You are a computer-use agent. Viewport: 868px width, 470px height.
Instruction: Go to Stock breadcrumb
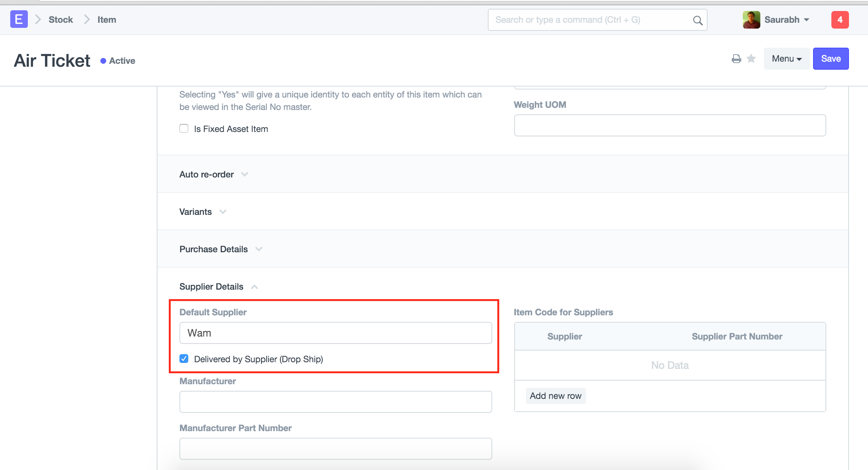[x=61, y=20]
